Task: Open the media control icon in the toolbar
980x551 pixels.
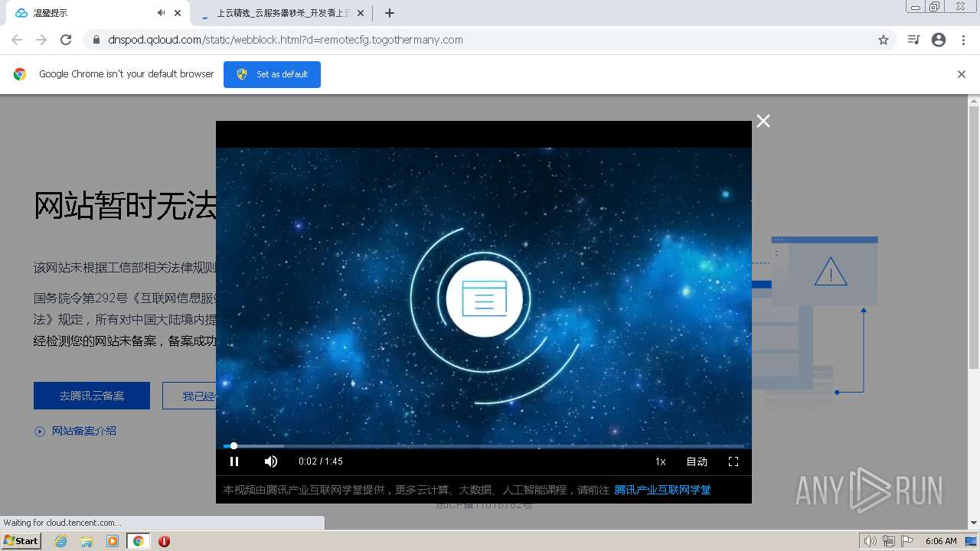Action: tap(913, 40)
